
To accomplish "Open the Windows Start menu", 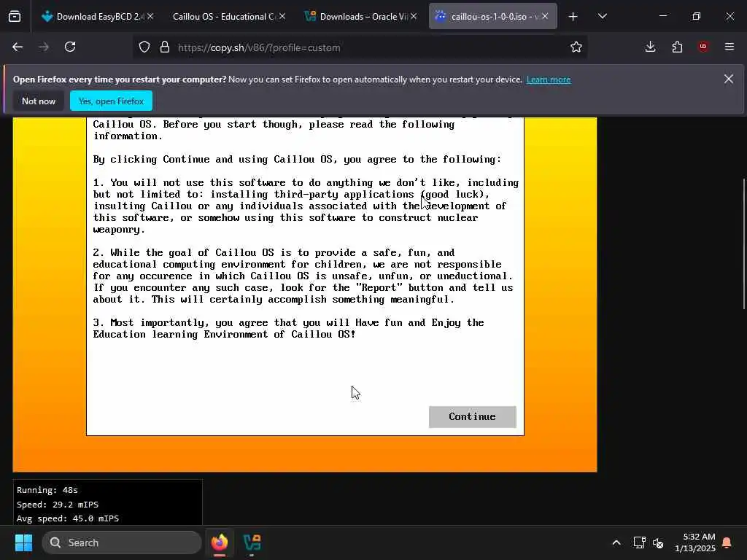I will pos(23,542).
